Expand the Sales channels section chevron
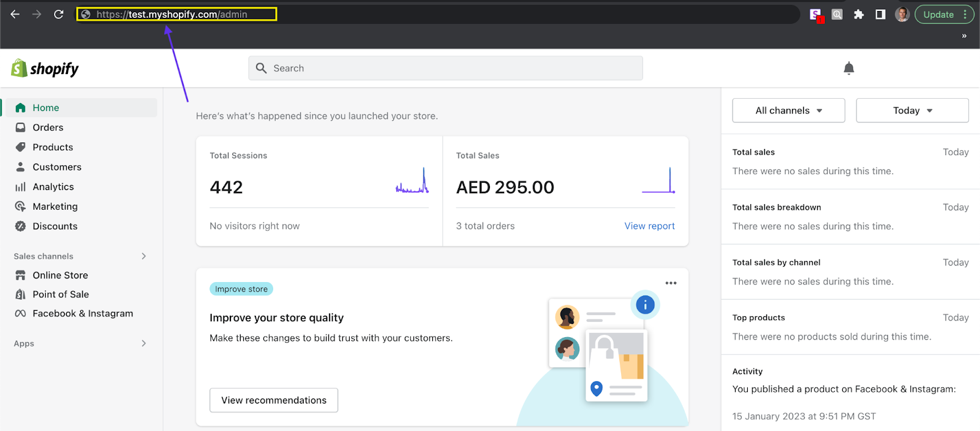Image resolution: width=980 pixels, height=431 pixels. 144,256
